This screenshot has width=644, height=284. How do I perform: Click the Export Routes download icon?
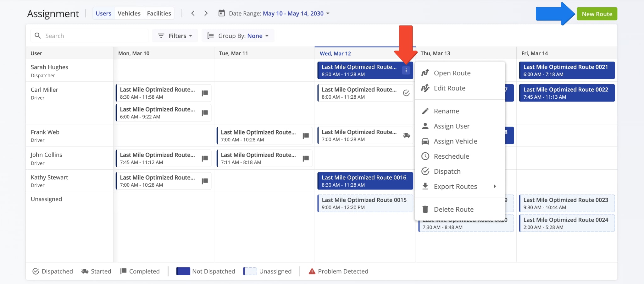point(425,186)
